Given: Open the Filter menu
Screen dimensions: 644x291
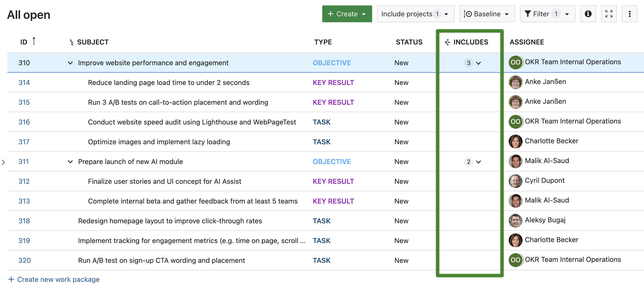Looking at the screenshot, I should coord(547,14).
